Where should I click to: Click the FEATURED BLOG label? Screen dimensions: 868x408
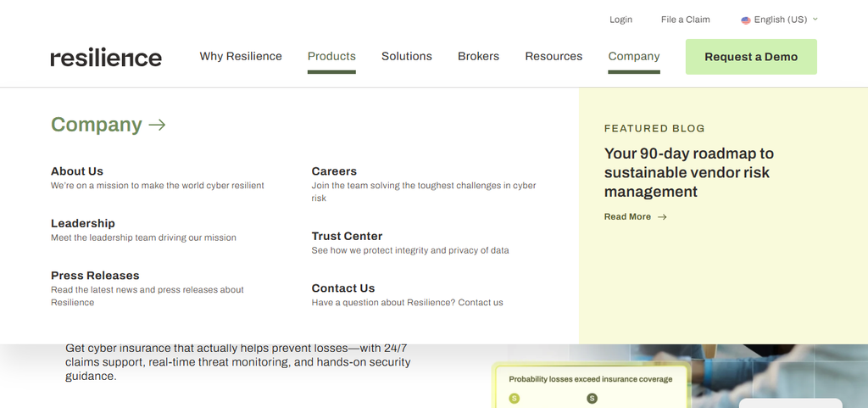[x=654, y=128]
